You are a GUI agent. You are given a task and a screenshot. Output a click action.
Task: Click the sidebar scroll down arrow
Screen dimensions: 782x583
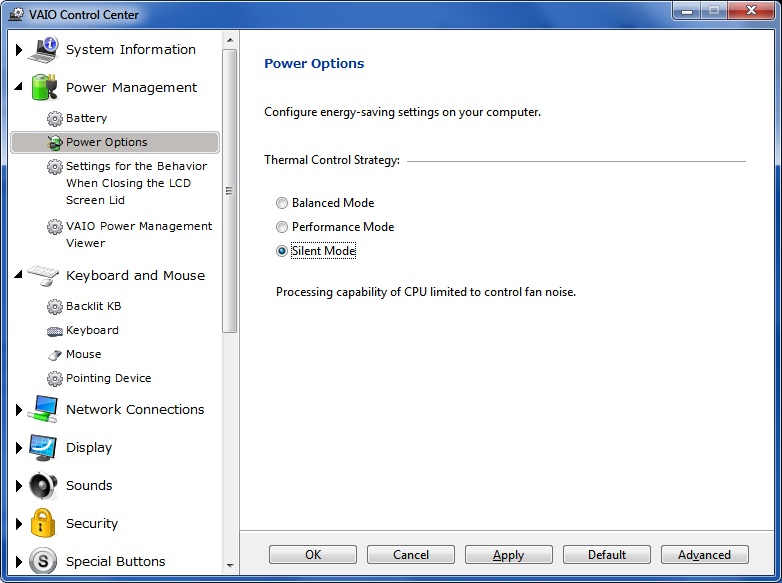coord(230,566)
